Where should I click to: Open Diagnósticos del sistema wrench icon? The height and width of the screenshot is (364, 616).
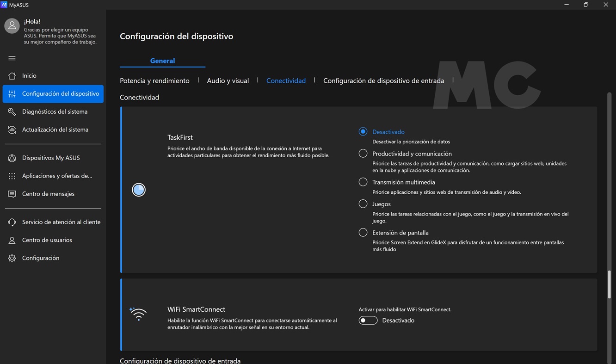(x=12, y=112)
